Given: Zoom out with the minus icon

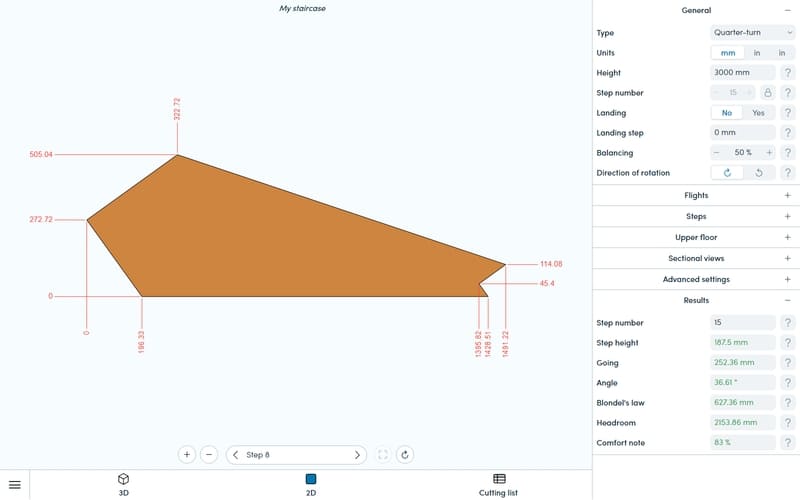Looking at the screenshot, I should pyautogui.click(x=209, y=455).
